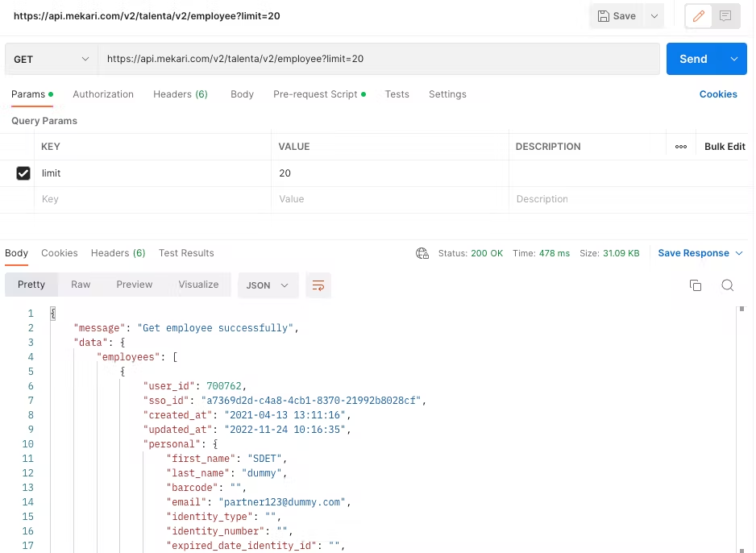Toggle the response line wrap icon
The width and height of the screenshot is (756, 553).
(x=318, y=285)
